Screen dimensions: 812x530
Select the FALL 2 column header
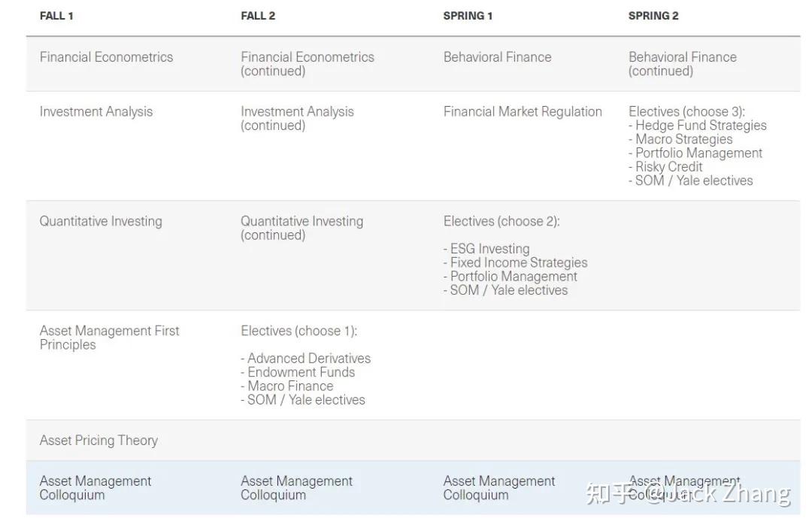(x=258, y=16)
